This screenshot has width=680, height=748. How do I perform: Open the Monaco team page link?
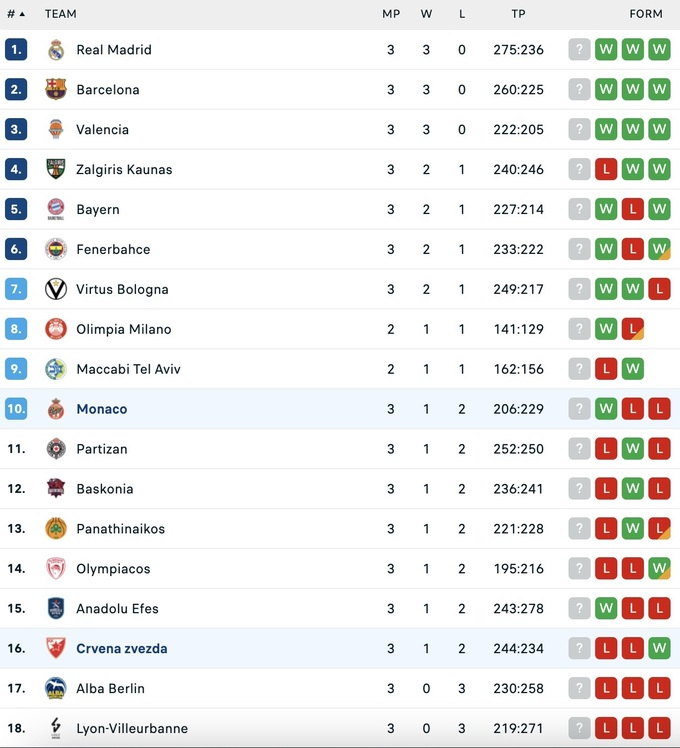pyautogui.click(x=101, y=409)
